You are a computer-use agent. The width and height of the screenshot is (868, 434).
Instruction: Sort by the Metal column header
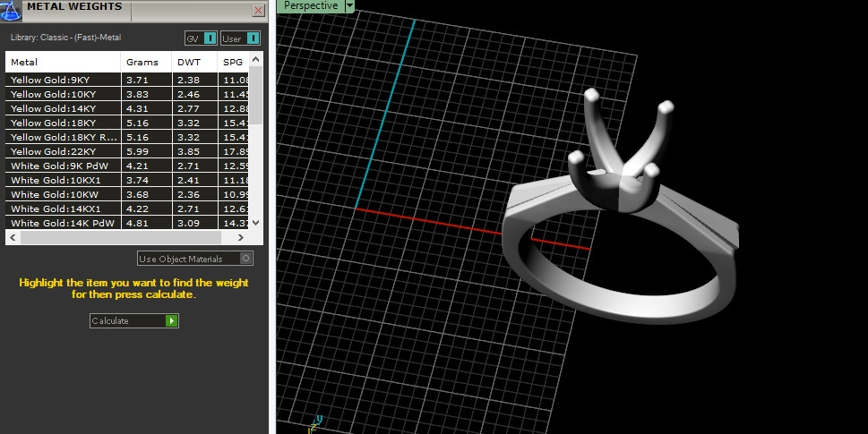(x=63, y=62)
